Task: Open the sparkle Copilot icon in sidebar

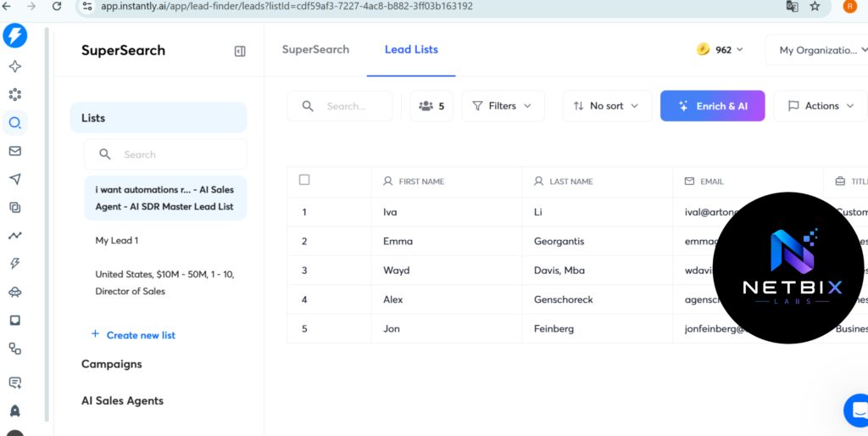Action: pos(15,66)
